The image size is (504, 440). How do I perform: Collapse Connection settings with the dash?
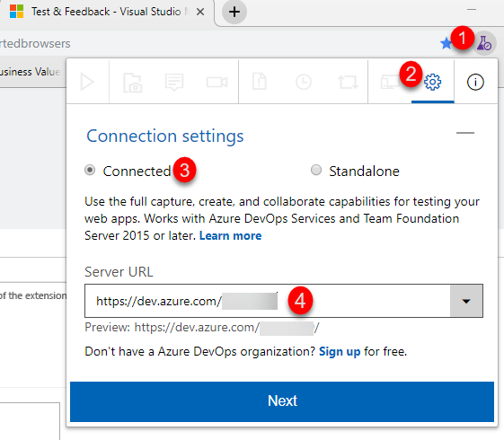pyautogui.click(x=465, y=133)
